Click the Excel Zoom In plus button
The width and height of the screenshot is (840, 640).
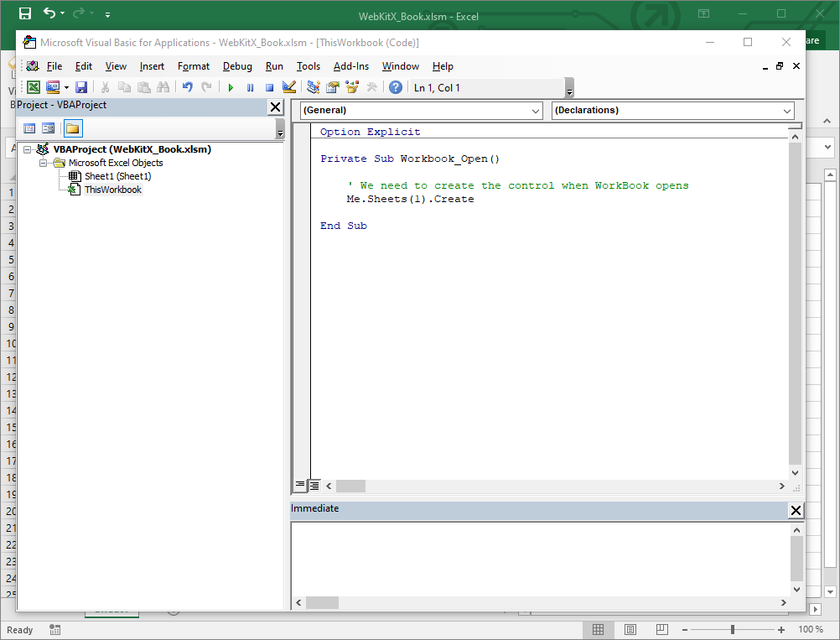[781, 630]
